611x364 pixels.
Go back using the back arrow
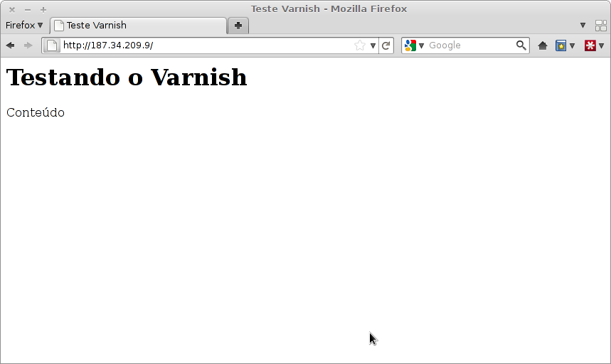click(11, 45)
